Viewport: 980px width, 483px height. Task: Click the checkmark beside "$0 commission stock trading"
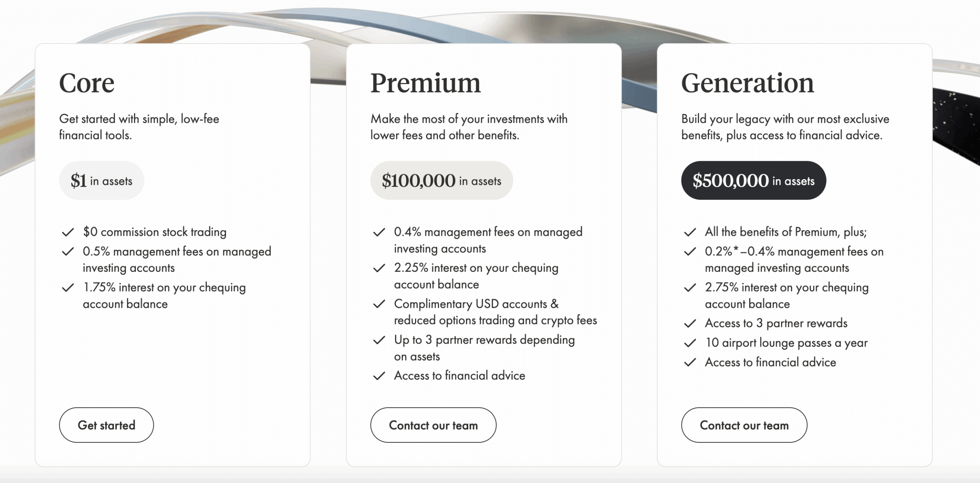coord(68,232)
